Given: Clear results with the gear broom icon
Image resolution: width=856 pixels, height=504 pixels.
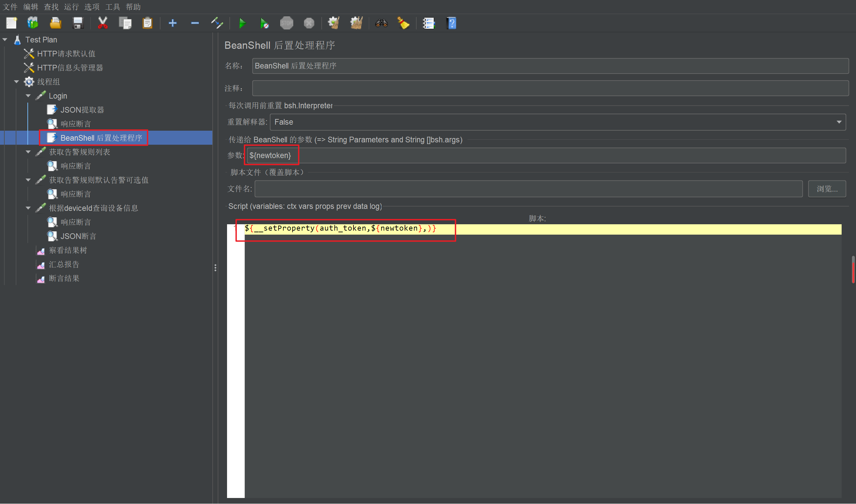Looking at the screenshot, I should coord(334,23).
